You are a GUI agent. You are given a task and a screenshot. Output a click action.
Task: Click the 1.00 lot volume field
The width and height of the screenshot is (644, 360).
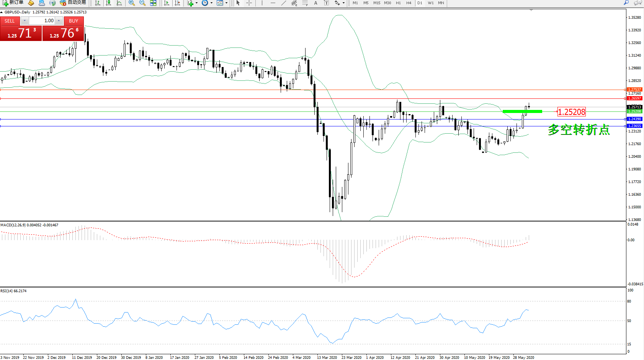coord(42,21)
